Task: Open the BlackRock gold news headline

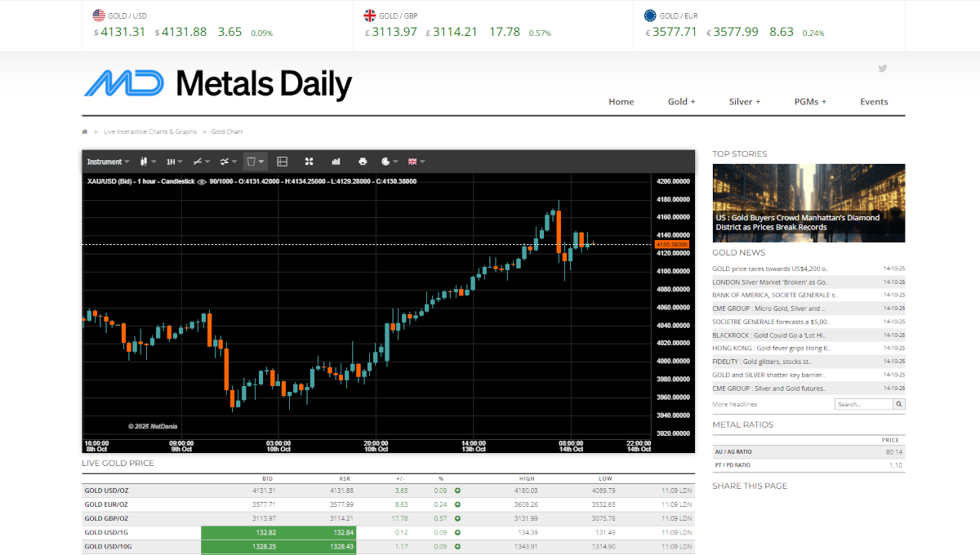Action: point(770,335)
